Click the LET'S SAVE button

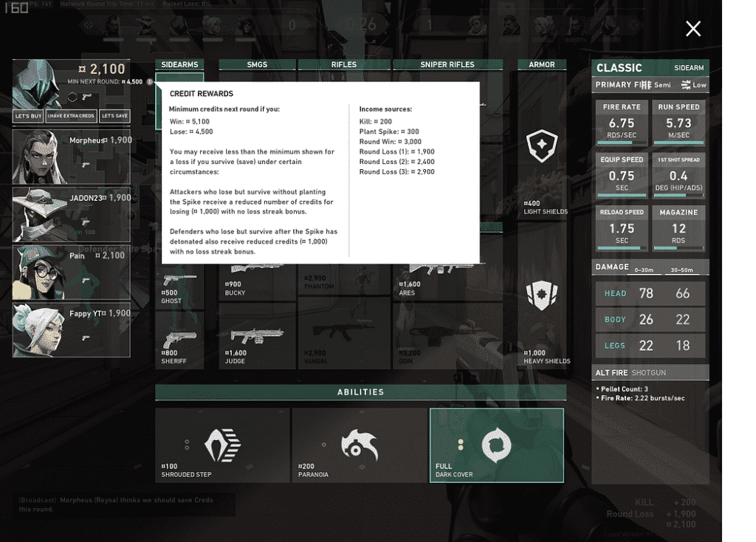pyautogui.click(x=114, y=116)
